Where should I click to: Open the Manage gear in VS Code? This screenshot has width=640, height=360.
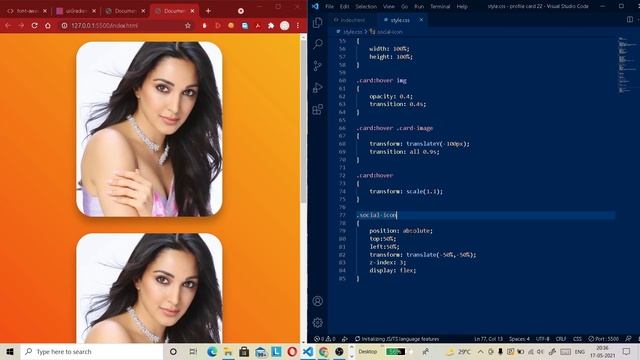(318, 323)
